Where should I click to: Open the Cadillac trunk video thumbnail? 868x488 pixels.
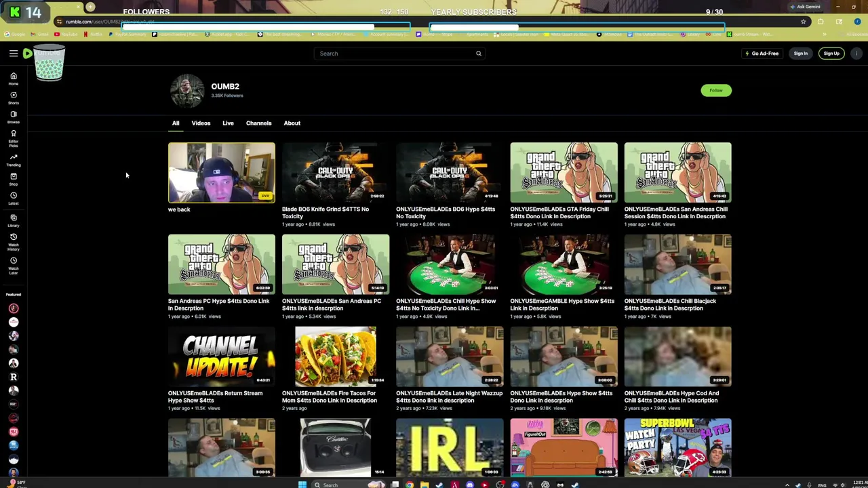[x=336, y=447]
